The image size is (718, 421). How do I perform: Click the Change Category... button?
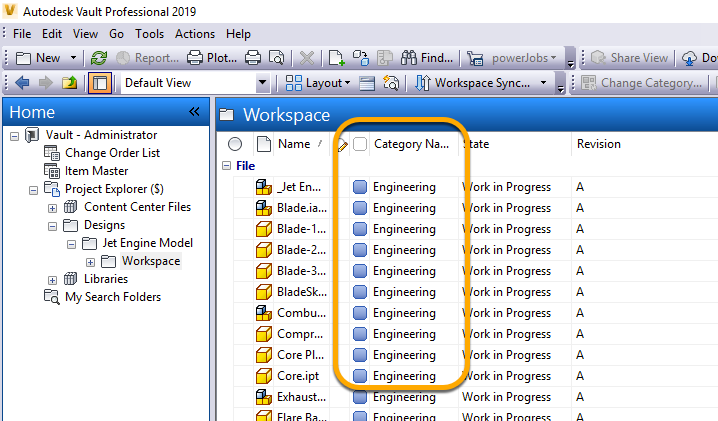[x=641, y=83]
